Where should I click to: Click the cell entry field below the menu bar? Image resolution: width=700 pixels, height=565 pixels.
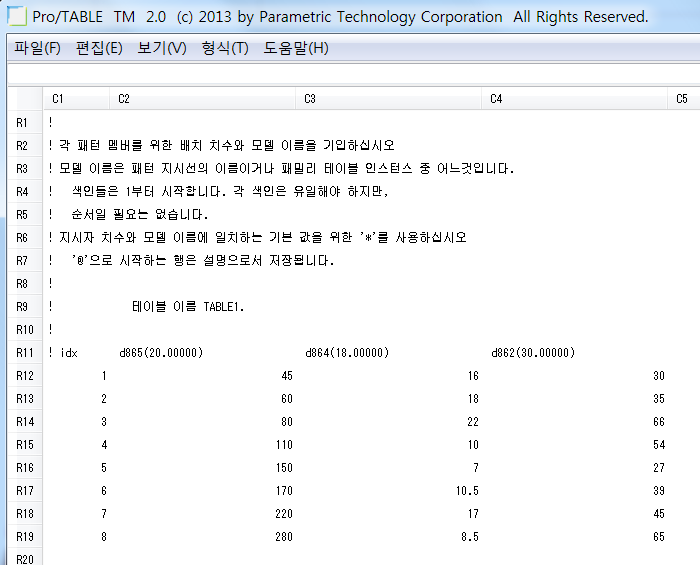tap(354, 74)
